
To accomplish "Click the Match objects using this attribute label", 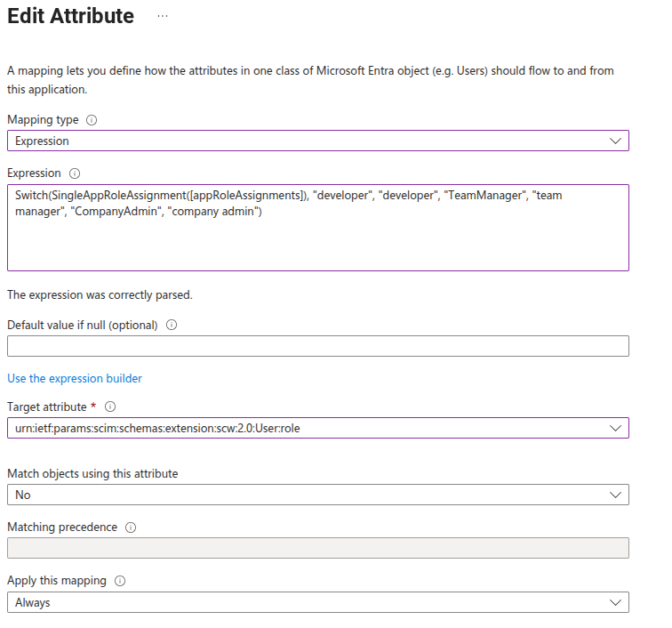I will (92, 473).
